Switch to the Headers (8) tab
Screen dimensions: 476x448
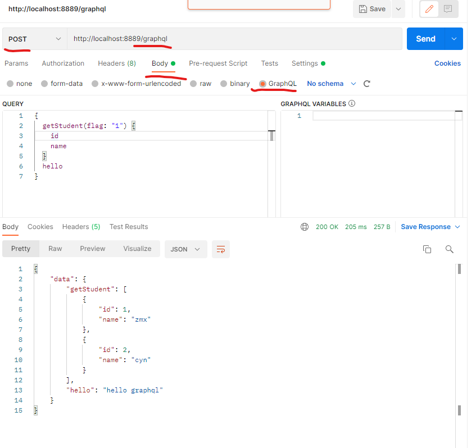click(x=117, y=63)
